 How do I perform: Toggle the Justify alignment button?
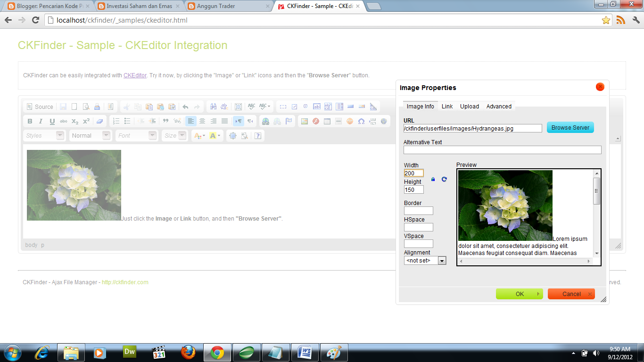pyautogui.click(x=225, y=121)
